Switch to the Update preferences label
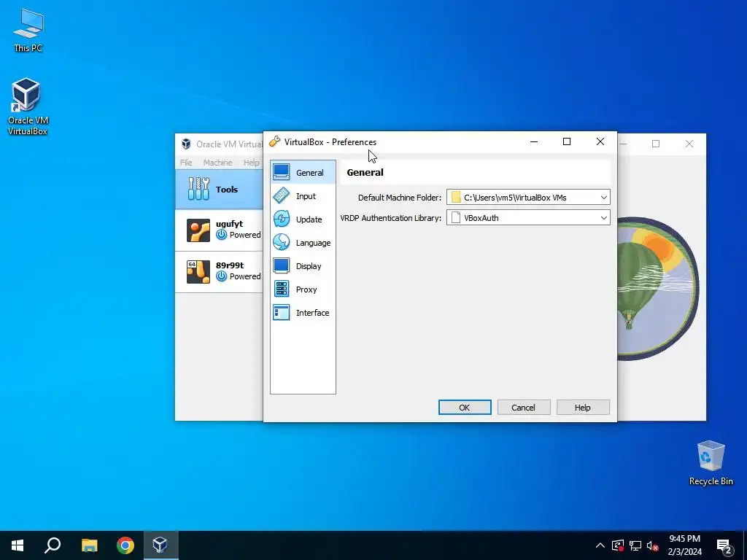This screenshot has width=747, height=560. coord(309,219)
